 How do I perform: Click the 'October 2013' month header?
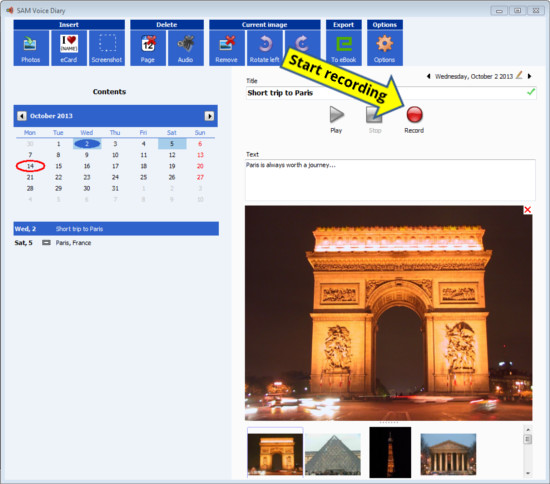click(x=51, y=116)
